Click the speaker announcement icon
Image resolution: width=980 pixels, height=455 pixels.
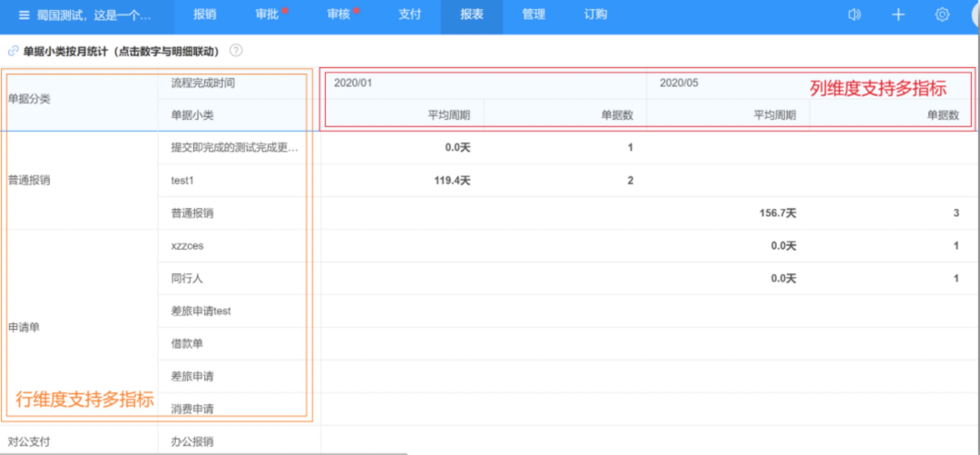click(854, 15)
